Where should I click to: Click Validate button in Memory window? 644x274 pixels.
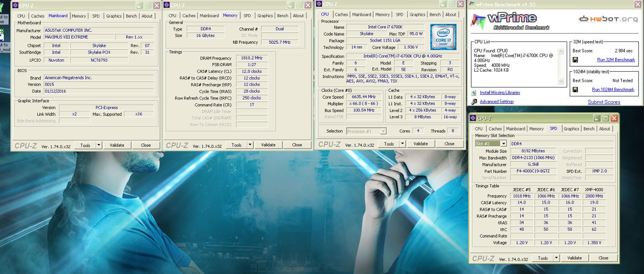(268, 145)
